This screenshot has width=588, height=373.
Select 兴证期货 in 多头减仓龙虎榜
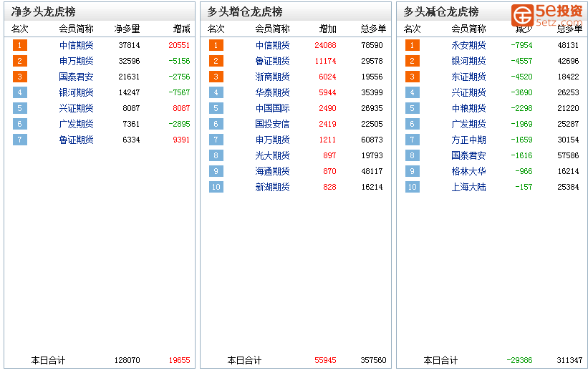(x=468, y=92)
